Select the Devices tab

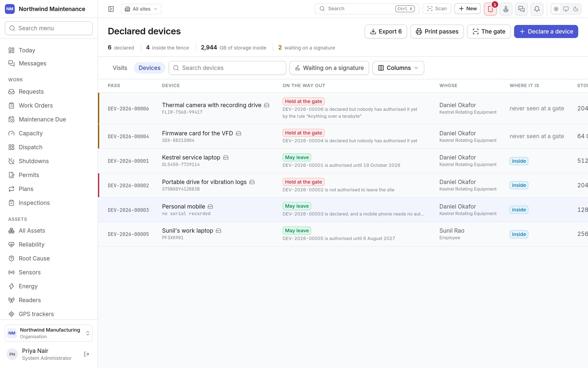(149, 68)
